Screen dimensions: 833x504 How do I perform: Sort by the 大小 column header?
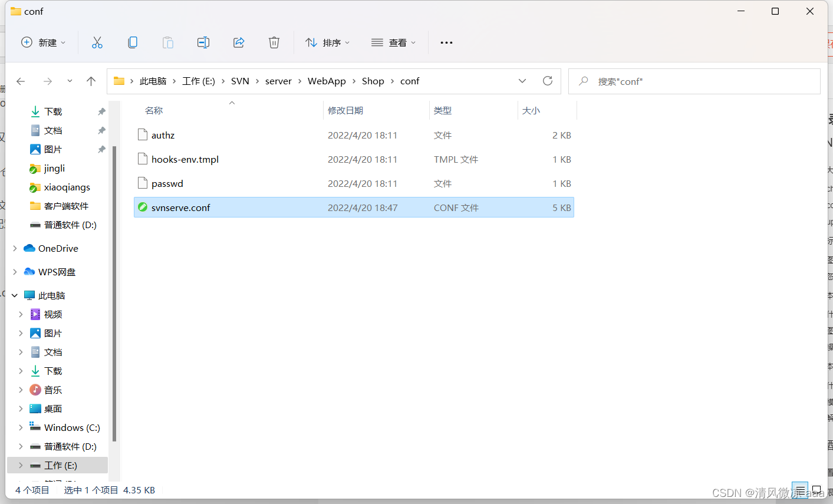[x=531, y=110]
